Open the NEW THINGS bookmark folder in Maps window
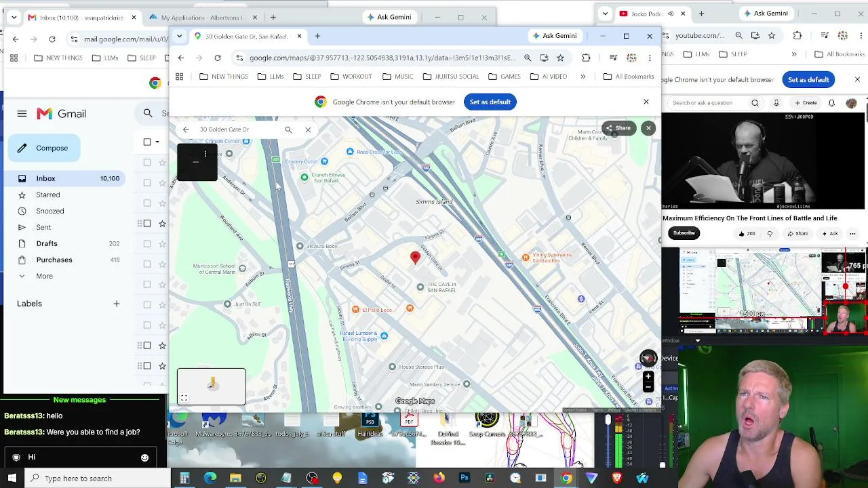Screen dimensions: 868x488 (224, 77)
